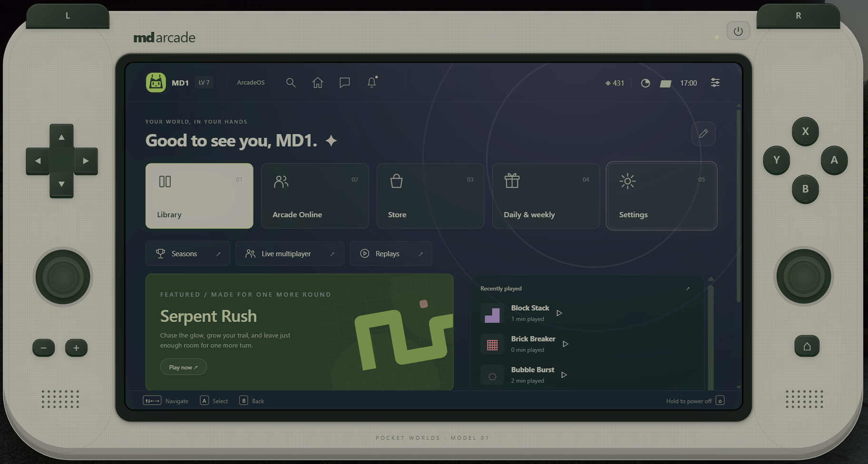Click the Brick Breaker thumbnail
The width and height of the screenshot is (868, 464).
pyautogui.click(x=492, y=345)
